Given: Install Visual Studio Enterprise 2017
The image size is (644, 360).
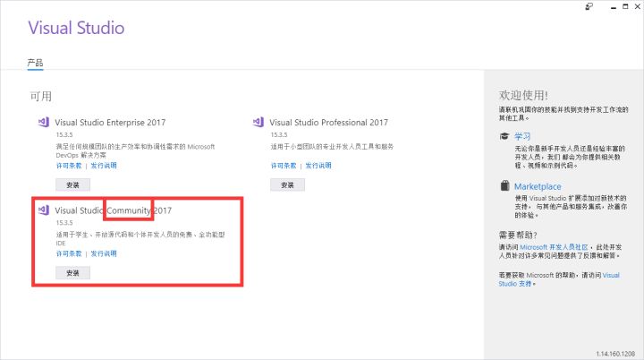Looking at the screenshot, I should (x=72, y=184).
